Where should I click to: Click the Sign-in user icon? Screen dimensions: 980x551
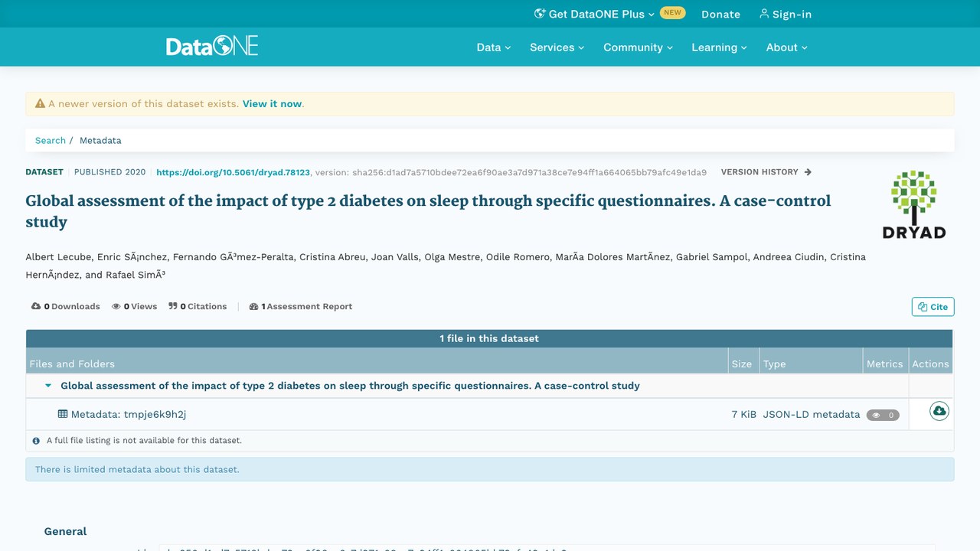coord(764,14)
